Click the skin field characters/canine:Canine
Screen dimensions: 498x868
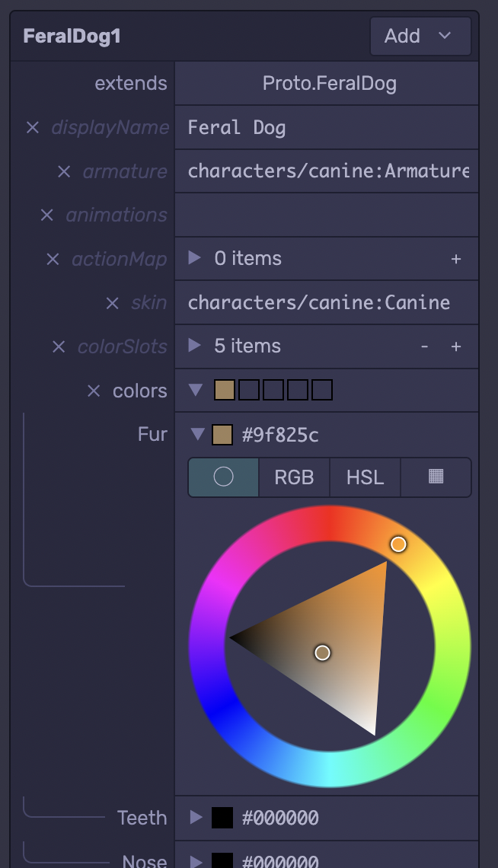click(x=320, y=302)
